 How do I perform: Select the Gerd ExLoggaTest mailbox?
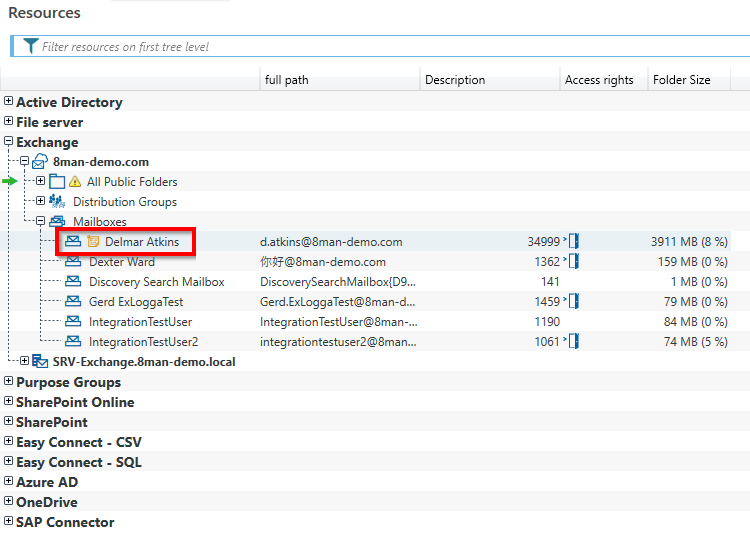[136, 302]
